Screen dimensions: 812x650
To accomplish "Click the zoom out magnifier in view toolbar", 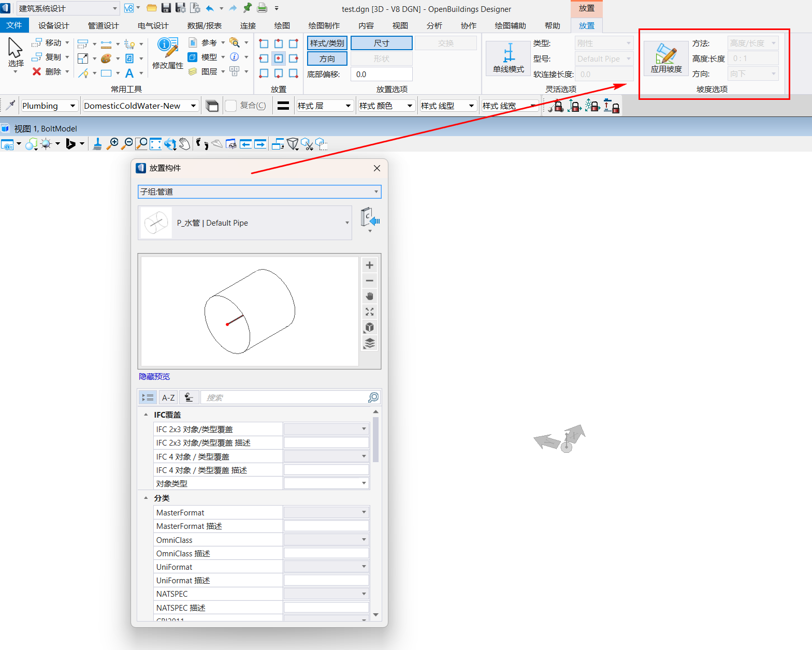I will coord(127,144).
